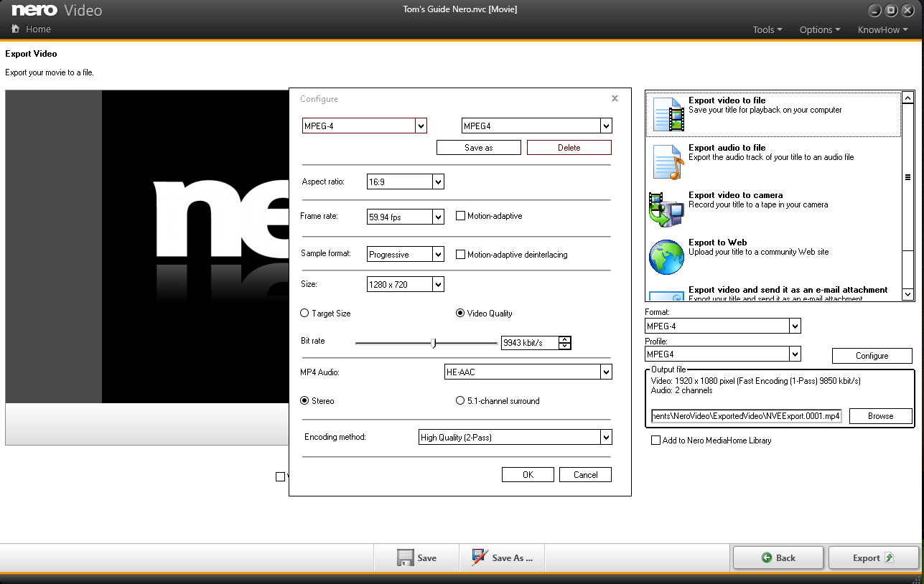
Task: Click the output file path field
Action: 746,416
